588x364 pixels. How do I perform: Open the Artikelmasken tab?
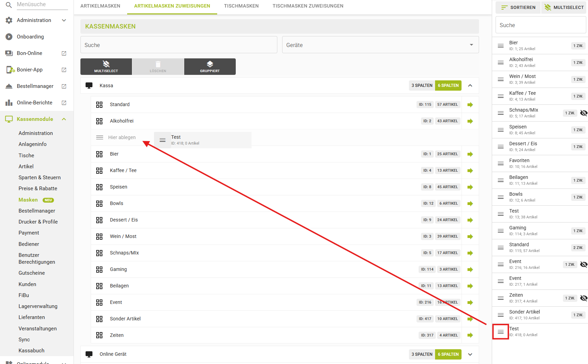(x=100, y=6)
